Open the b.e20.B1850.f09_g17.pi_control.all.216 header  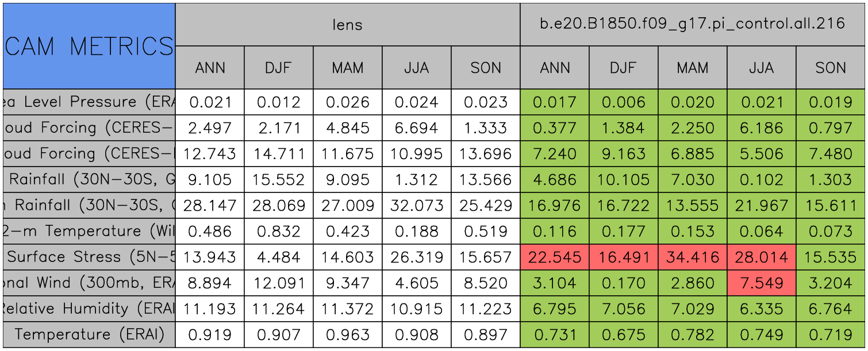[x=692, y=24]
